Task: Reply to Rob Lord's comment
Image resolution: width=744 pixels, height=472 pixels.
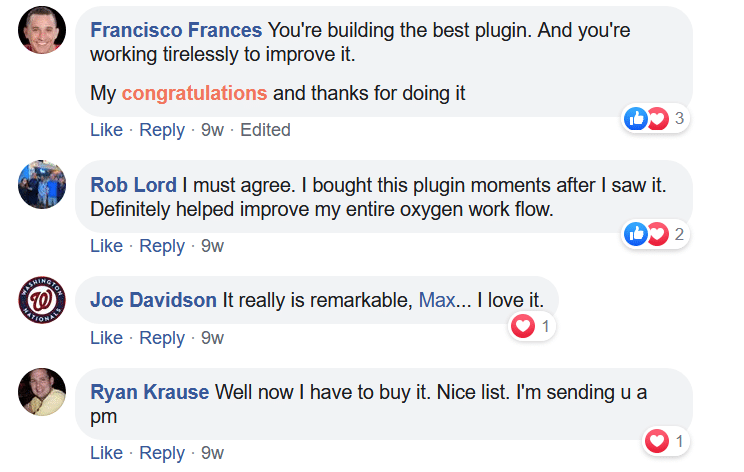Action: click(x=162, y=246)
